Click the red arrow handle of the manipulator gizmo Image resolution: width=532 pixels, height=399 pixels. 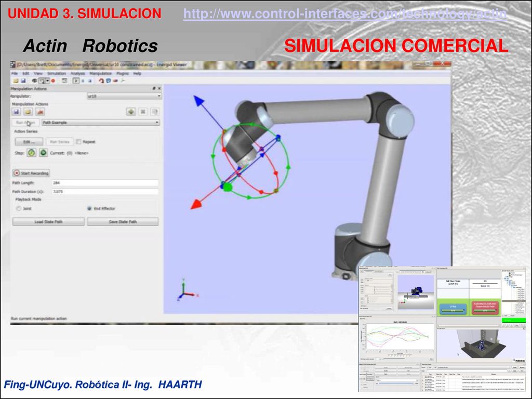click(x=196, y=204)
